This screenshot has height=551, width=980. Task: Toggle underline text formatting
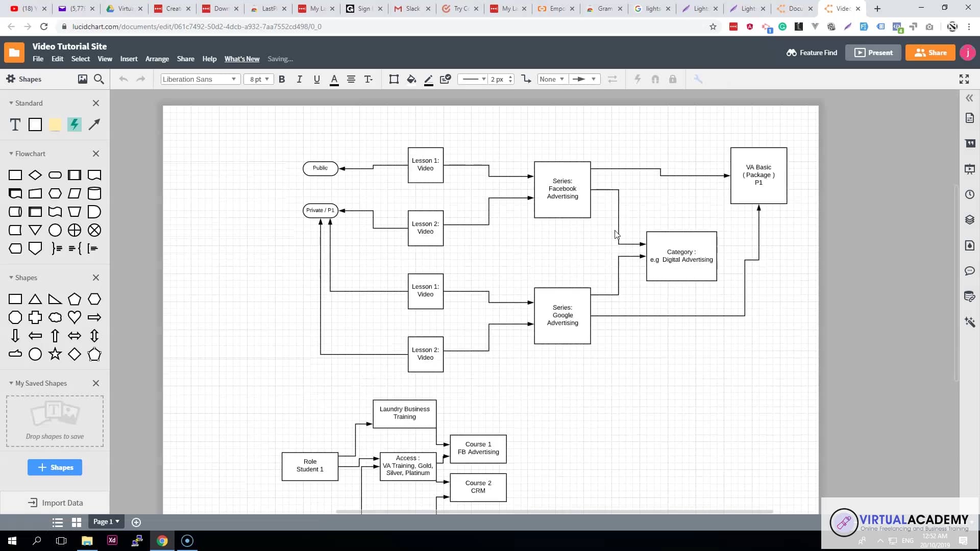[x=316, y=79]
